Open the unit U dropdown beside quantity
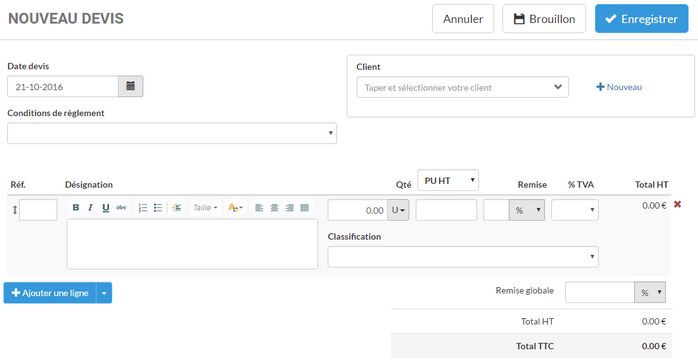Viewport: 698px width, 364px height. pyautogui.click(x=398, y=210)
